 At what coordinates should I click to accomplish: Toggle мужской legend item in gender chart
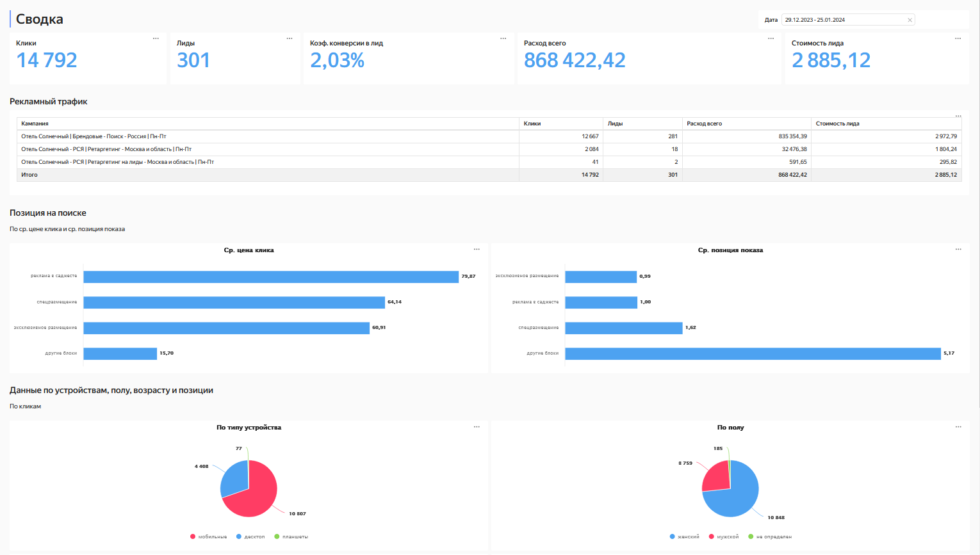(723, 536)
